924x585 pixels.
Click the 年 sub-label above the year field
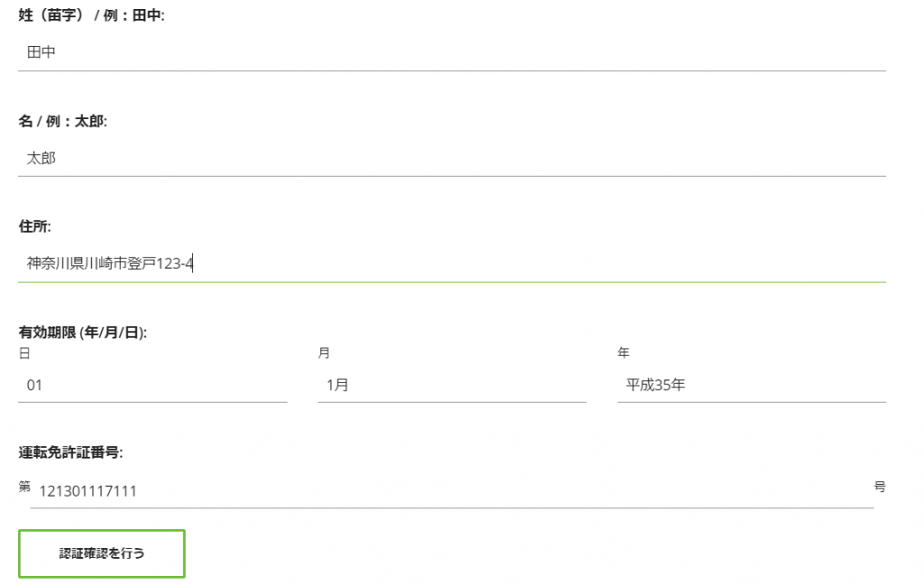pyautogui.click(x=624, y=353)
